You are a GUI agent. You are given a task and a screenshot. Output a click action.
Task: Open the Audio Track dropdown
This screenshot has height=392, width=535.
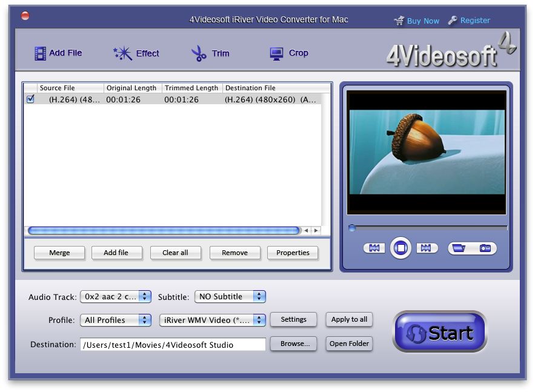[x=116, y=296]
